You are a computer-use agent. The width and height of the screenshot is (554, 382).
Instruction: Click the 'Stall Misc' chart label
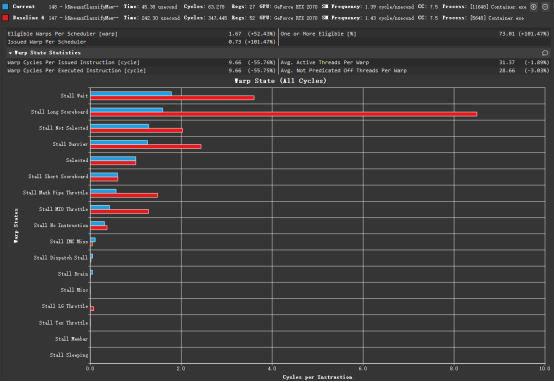click(x=74, y=290)
